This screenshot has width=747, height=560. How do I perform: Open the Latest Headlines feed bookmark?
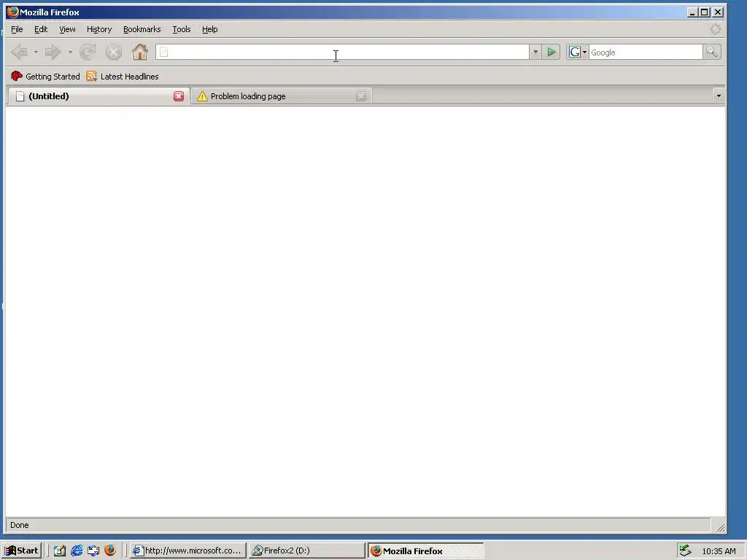tap(123, 76)
